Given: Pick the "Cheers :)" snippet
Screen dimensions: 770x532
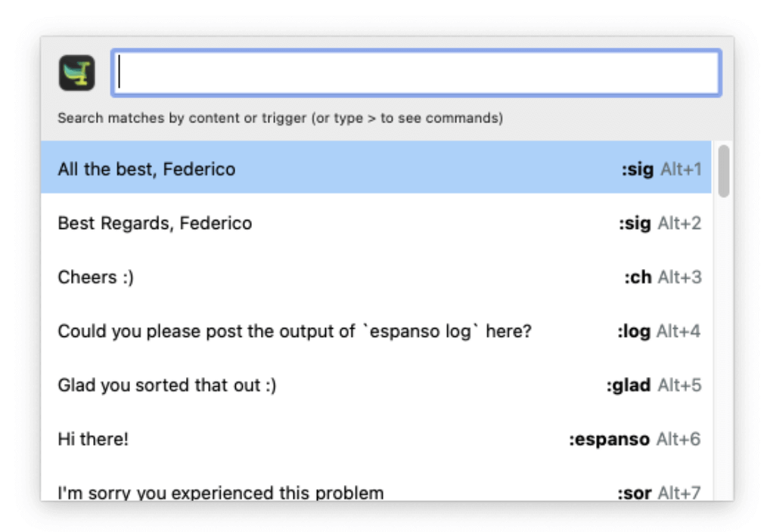Looking at the screenshot, I should click(x=96, y=277).
